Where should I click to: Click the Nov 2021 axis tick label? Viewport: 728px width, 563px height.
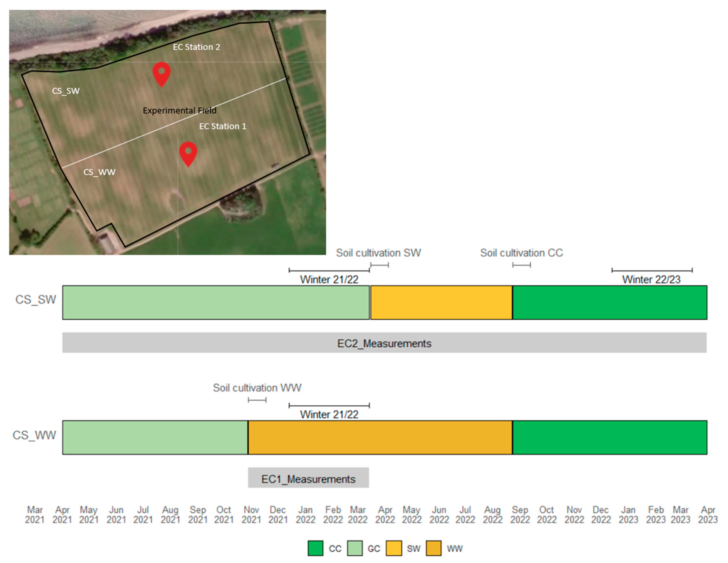[251, 515]
